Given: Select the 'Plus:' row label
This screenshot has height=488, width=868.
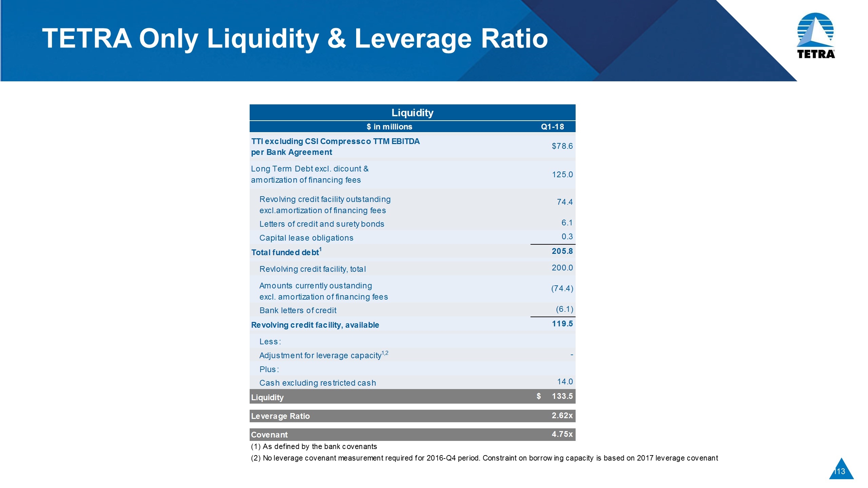Looking at the screenshot, I should point(269,369).
